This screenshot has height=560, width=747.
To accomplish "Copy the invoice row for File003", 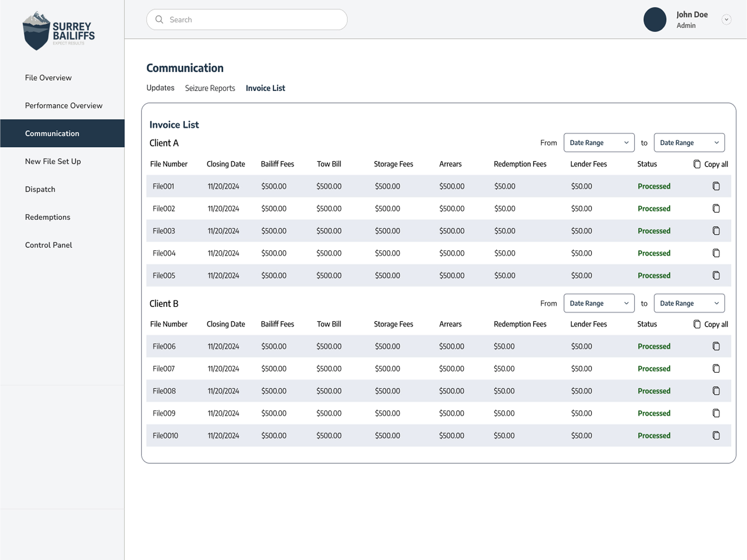I will click(x=717, y=231).
